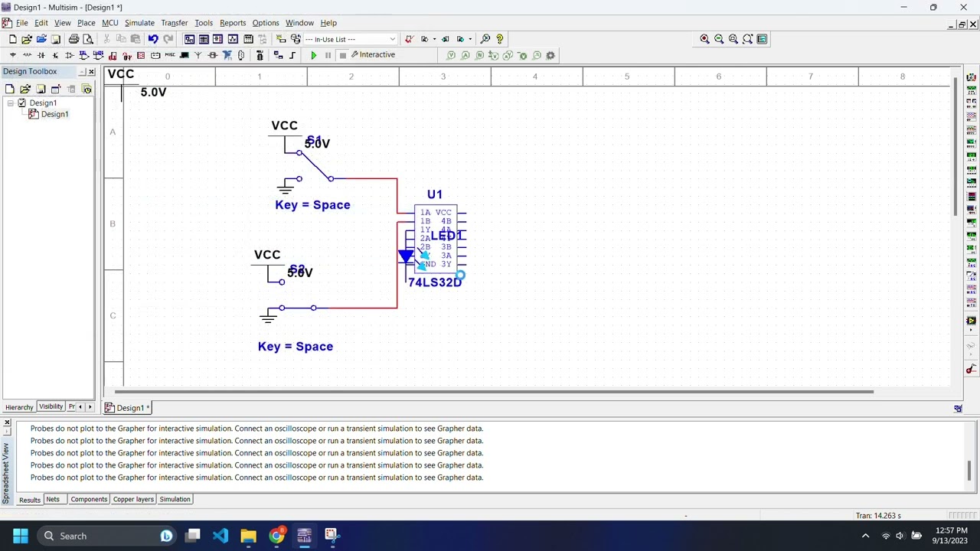Screen dimensions: 980x551
Task: Click the Interactive simulation settings label
Action: click(373, 55)
